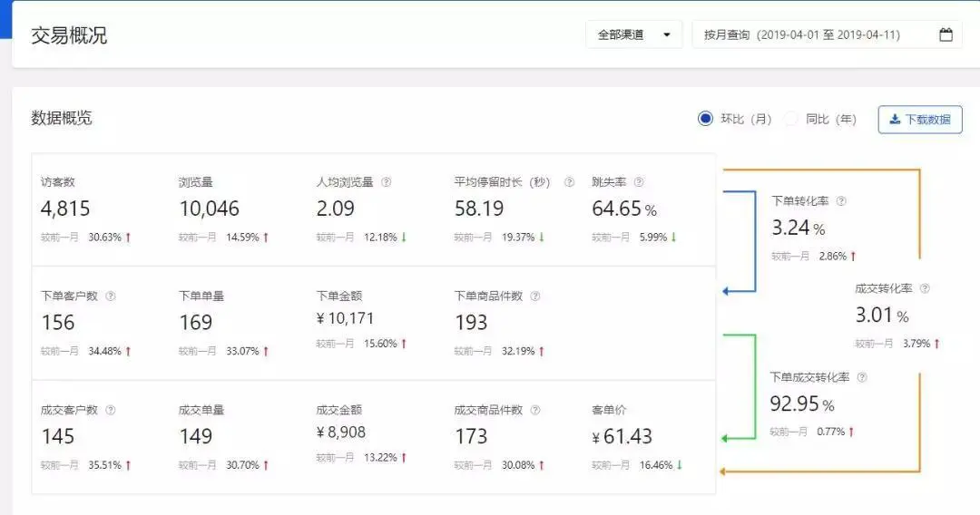The height and width of the screenshot is (515, 980).
Task: Click the 19.37% change under average stay
Action: [518, 238]
